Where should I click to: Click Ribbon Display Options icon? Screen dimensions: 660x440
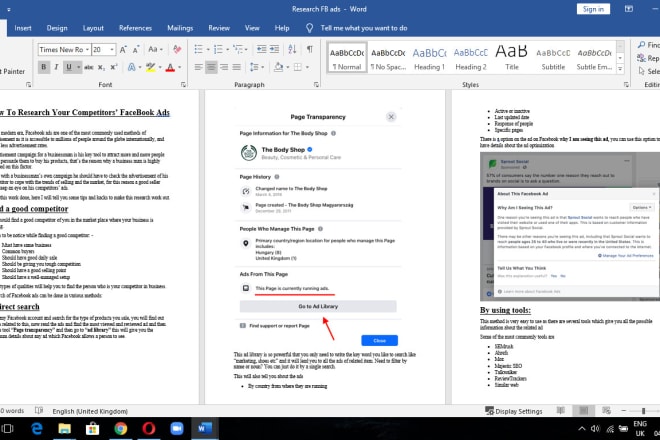coord(628,9)
